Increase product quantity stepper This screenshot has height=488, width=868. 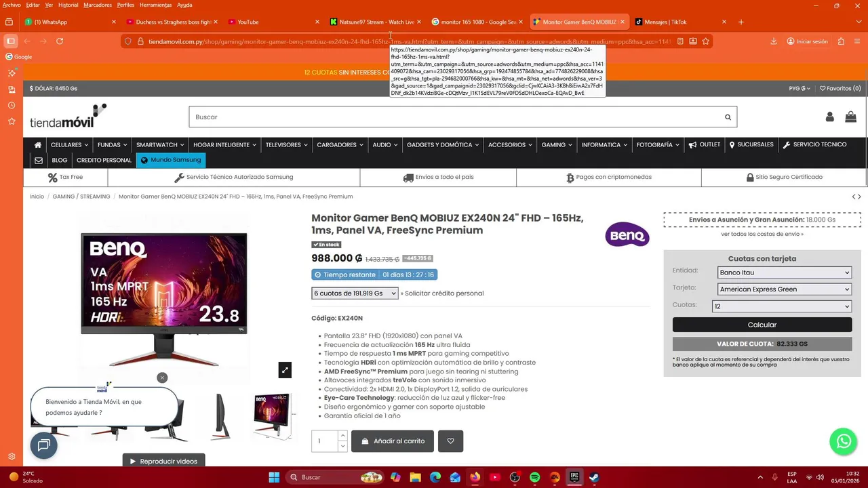point(342,436)
